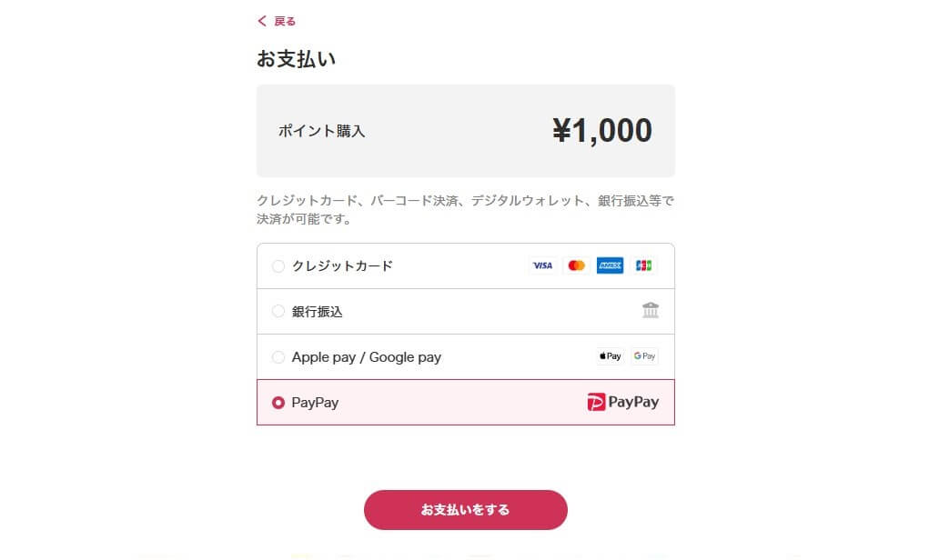Go back with the 戻る link

(x=285, y=21)
